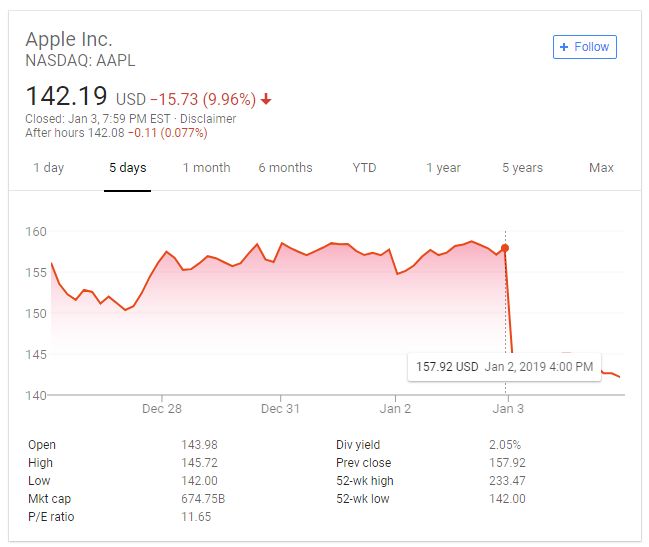The image size is (649, 547).
Task: Click the plus icon in Follow
Action: click(565, 47)
